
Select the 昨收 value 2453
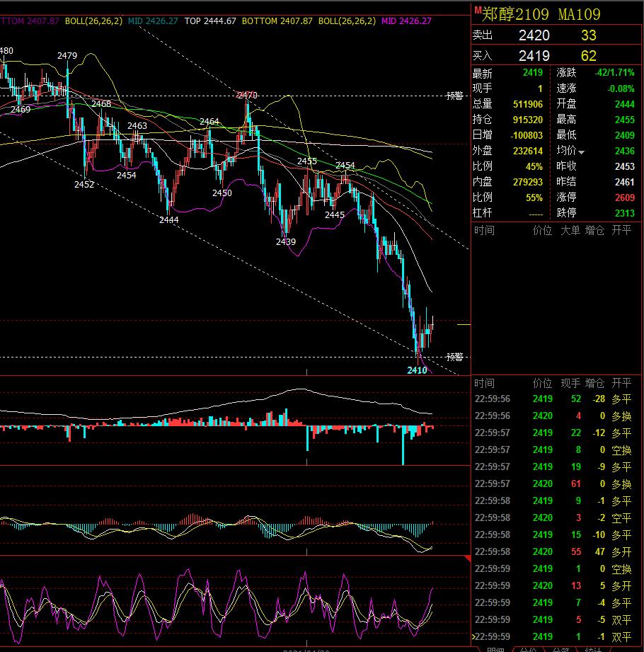(x=624, y=167)
